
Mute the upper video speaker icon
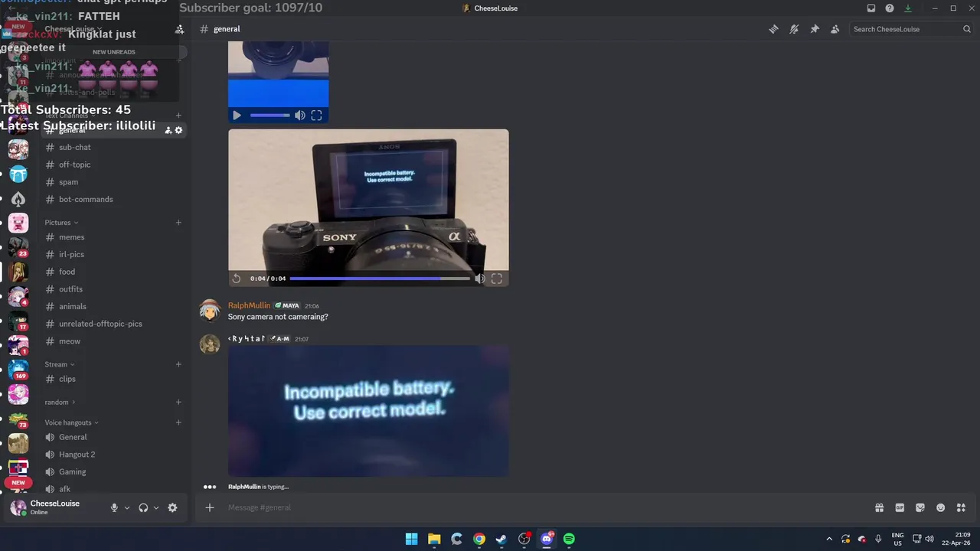coord(299,116)
